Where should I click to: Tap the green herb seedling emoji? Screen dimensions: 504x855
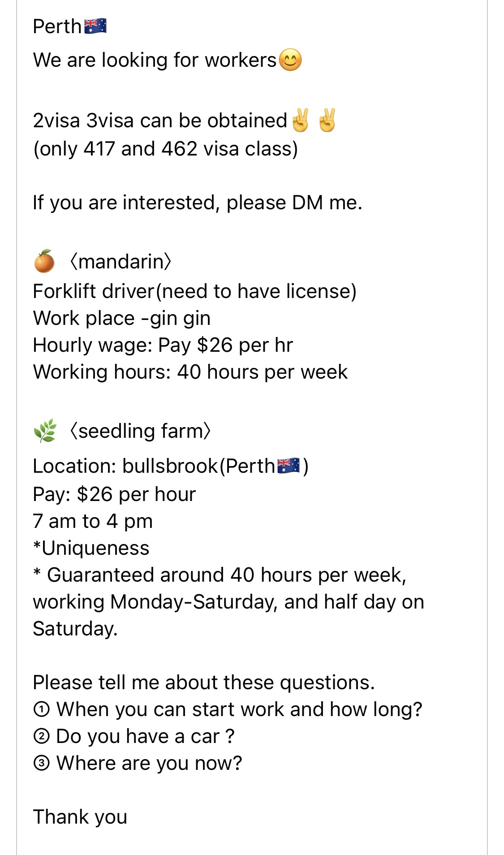[45, 431]
